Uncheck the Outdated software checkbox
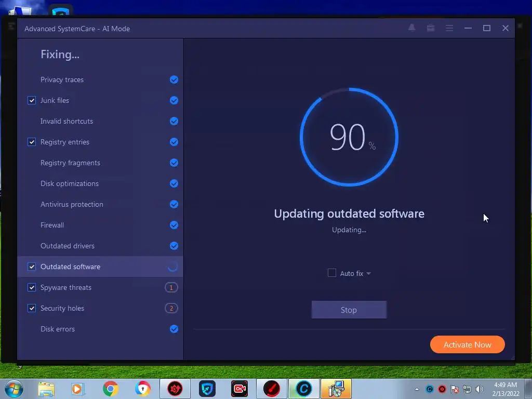This screenshot has height=399, width=532. (32, 267)
